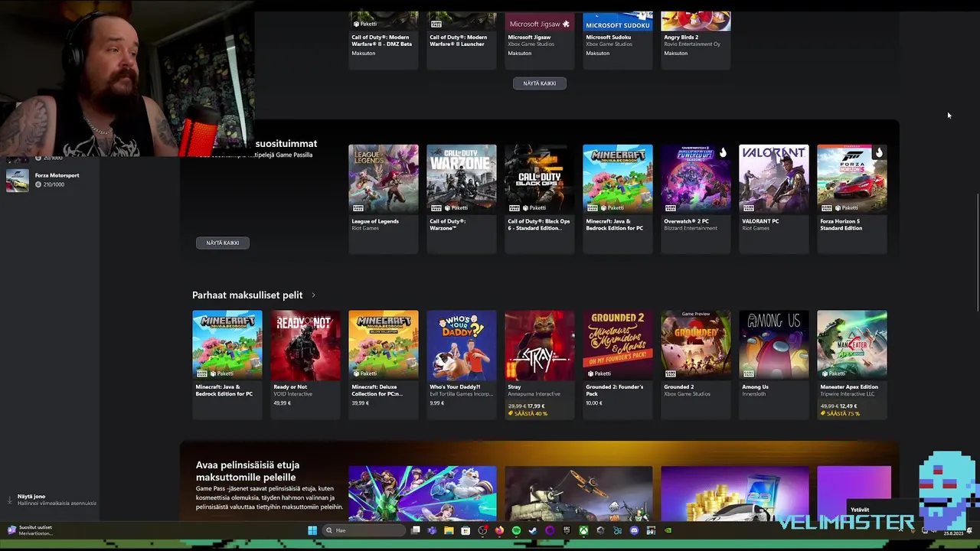Click the Ready or Not 49,99 € price

(283, 403)
